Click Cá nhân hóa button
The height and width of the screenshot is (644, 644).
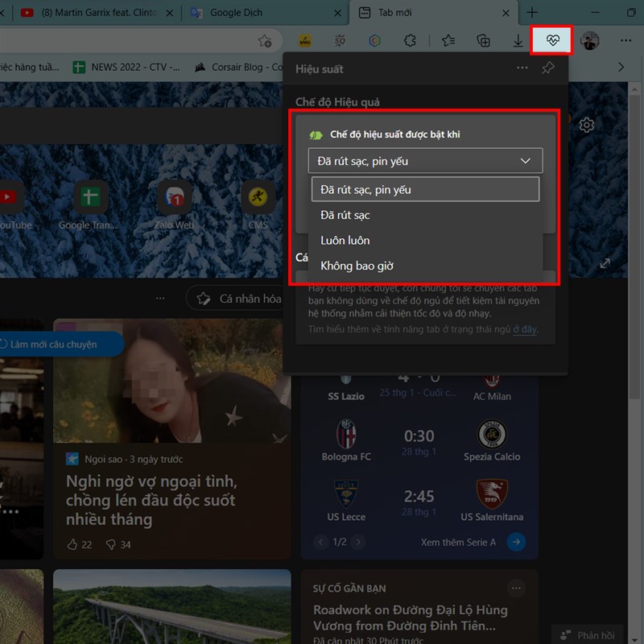click(235, 299)
